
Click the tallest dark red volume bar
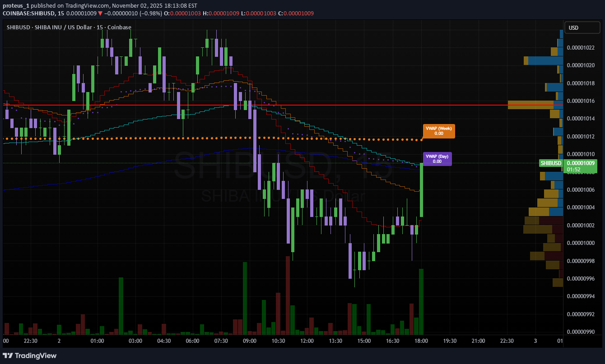pos(287,295)
